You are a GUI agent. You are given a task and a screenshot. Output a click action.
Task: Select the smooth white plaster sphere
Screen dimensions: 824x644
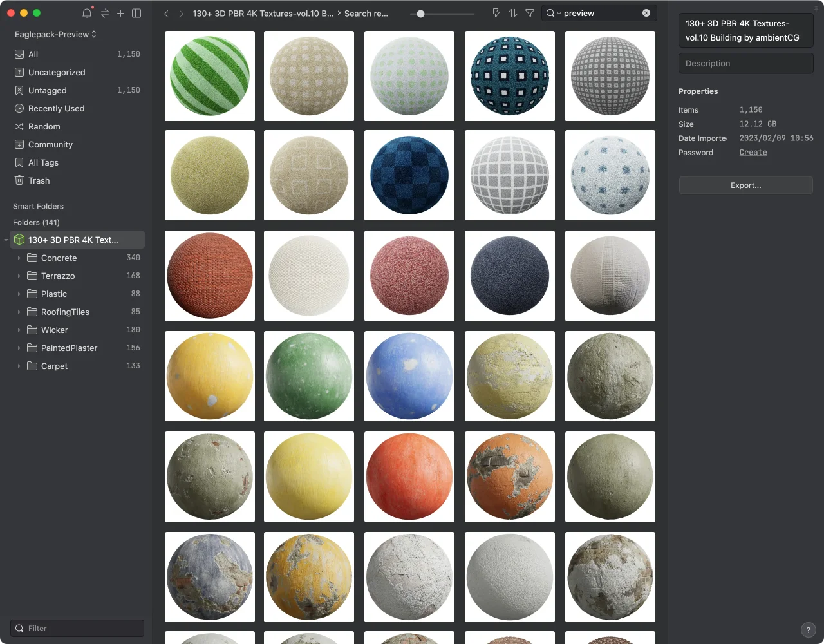[x=510, y=577]
